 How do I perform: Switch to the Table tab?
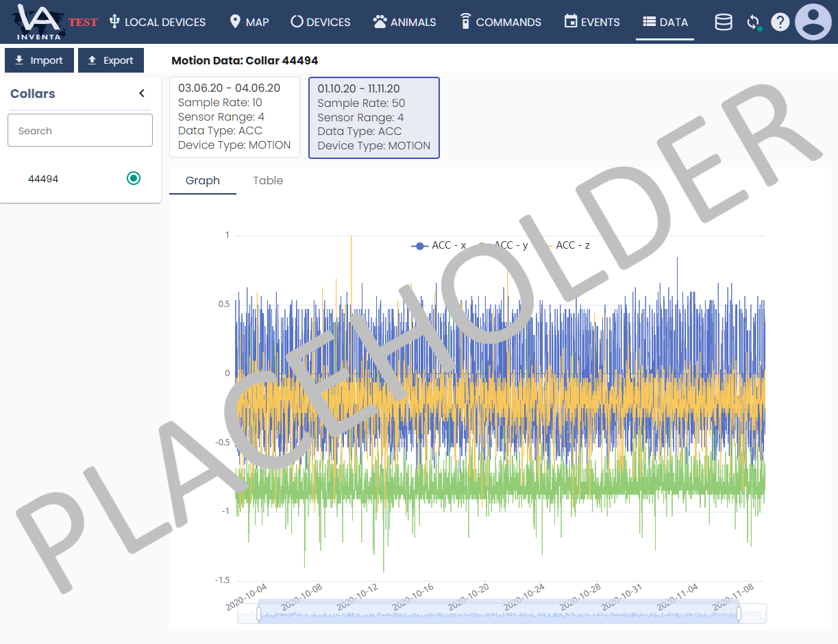pos(268,181)
